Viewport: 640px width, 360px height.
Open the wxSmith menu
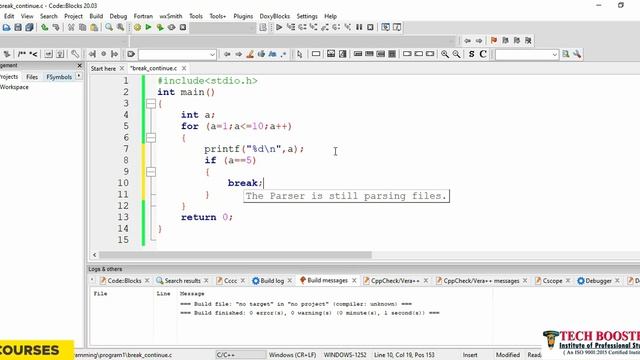[171, 16]
